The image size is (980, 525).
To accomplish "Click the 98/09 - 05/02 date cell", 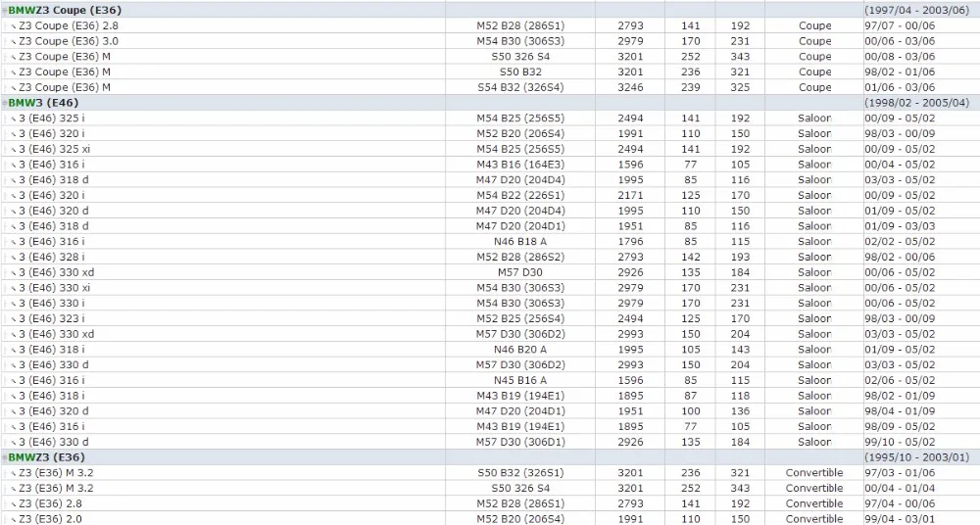I will point(900,426).
